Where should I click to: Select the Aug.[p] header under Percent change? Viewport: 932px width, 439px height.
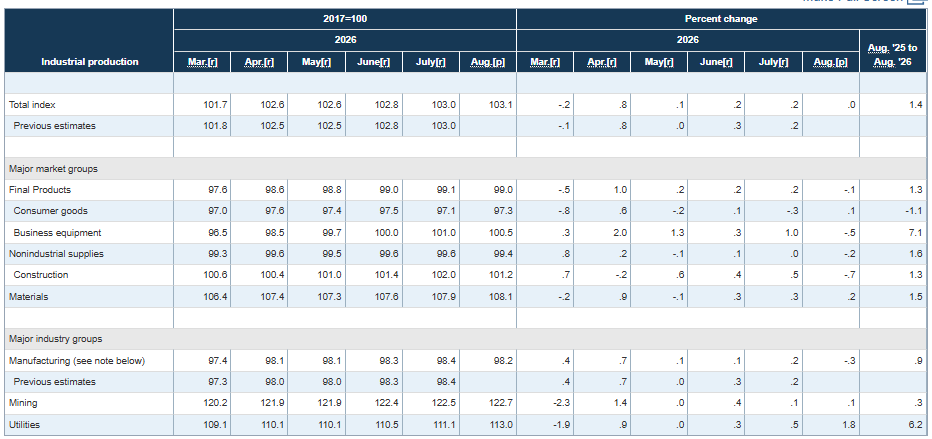coord(831,62)
